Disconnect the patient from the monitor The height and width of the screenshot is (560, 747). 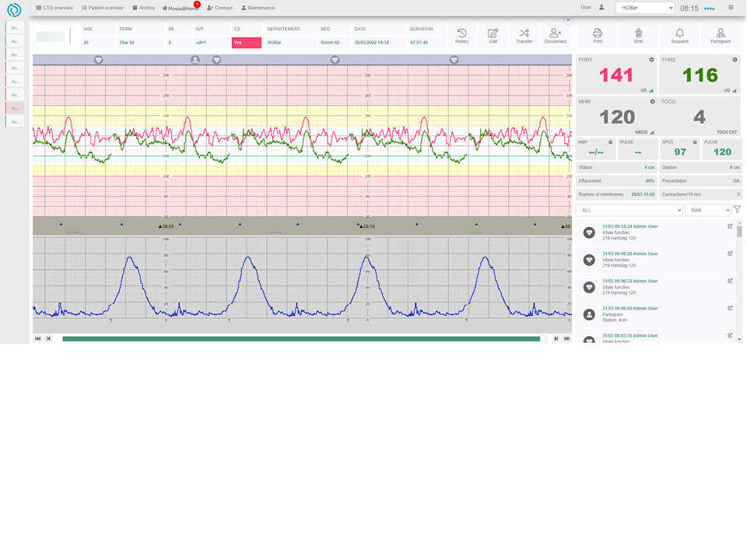click(556, 36)
